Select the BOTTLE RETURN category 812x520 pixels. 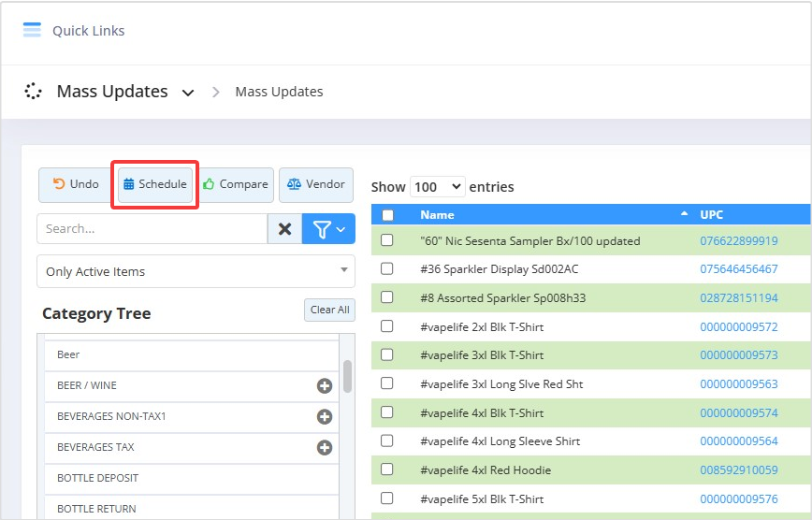point(191,508)
